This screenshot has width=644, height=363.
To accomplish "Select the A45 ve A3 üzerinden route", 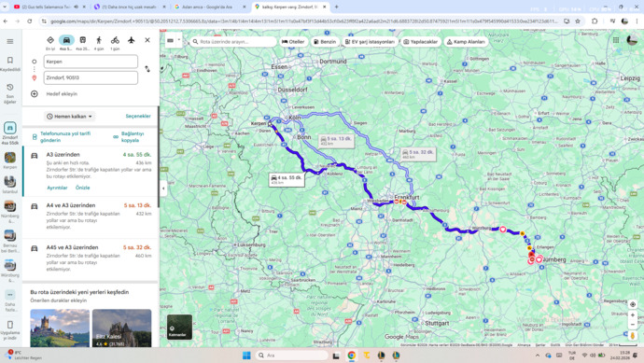I will coord(91,258).
